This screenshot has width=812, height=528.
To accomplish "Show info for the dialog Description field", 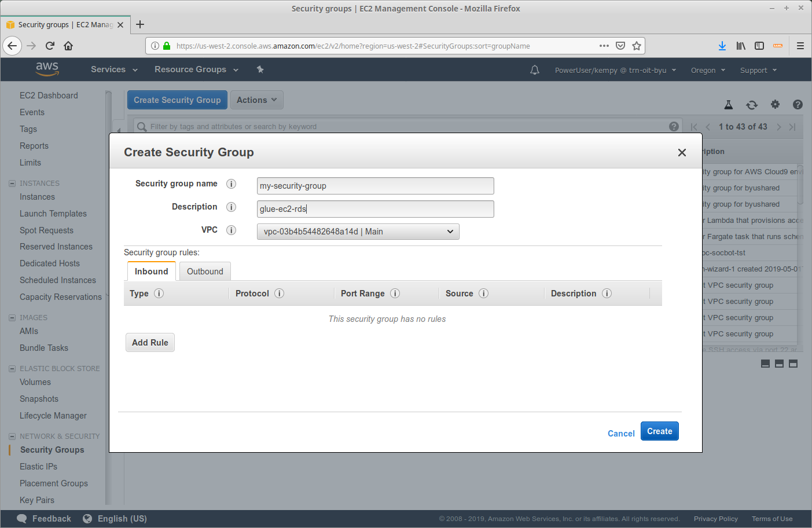I will pos(231,207).
